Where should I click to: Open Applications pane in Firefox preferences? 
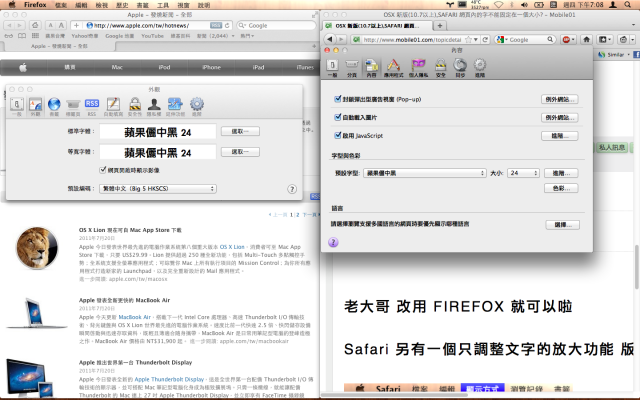coord(393,68)
